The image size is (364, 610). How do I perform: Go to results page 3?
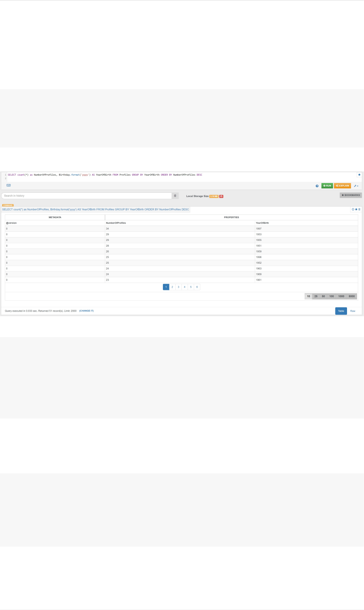click(x=178, y=287)
